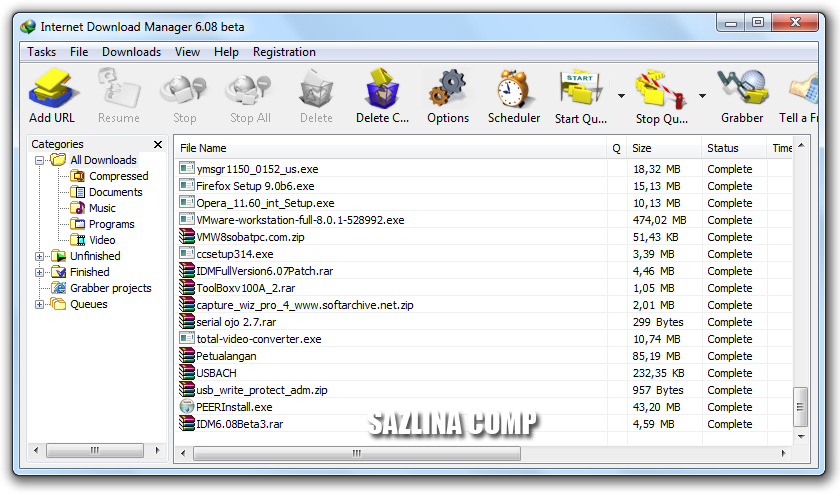Click the Stop Queue toolbar icon
Viewport: 840px width, 496px height.
coord(662,89)
